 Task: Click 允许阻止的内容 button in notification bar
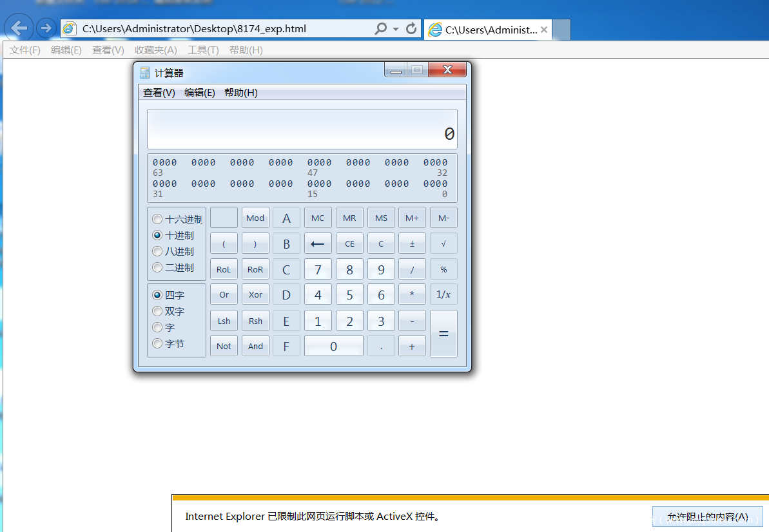707,517
